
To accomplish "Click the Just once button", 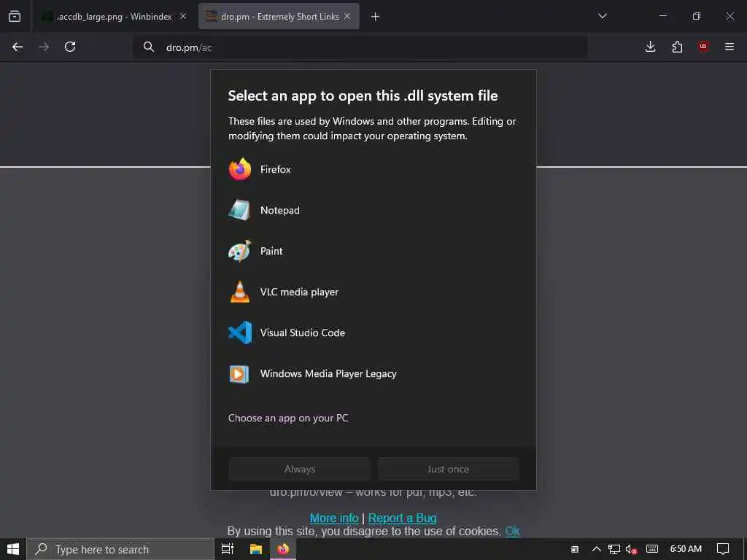I will [449, 469].
